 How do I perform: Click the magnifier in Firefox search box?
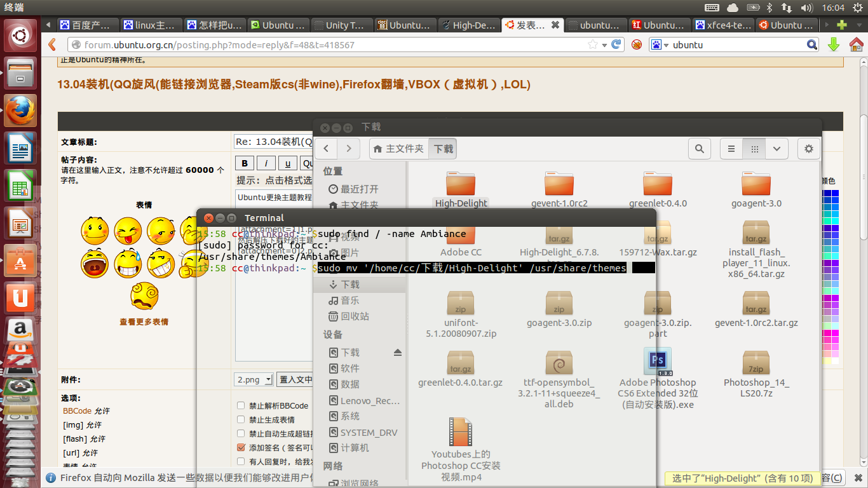[812, 44]
